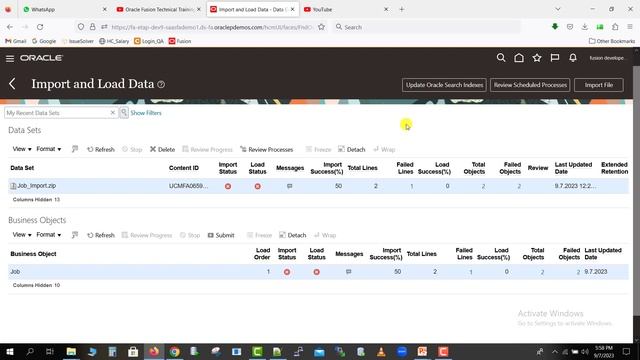
Task: Click Import File button
Action: (x=599, y=85)
